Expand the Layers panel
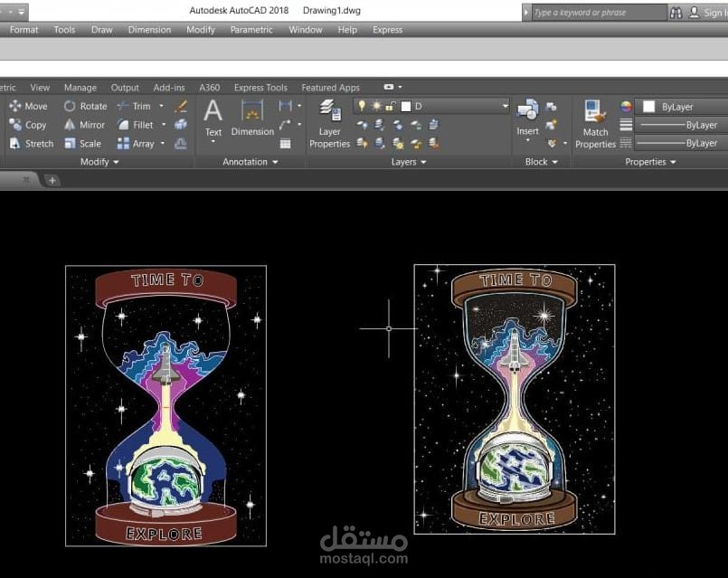 (x=409, y=162)
